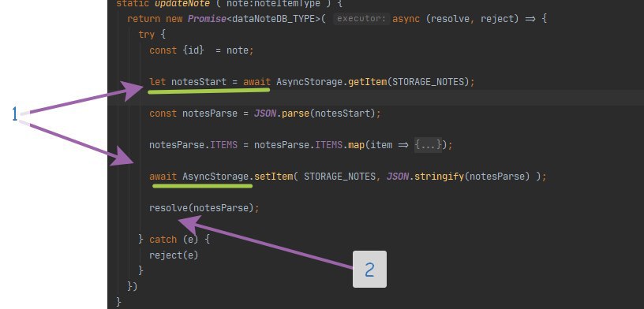Click the async keyword before (resolve, reject)

point(406,19)
